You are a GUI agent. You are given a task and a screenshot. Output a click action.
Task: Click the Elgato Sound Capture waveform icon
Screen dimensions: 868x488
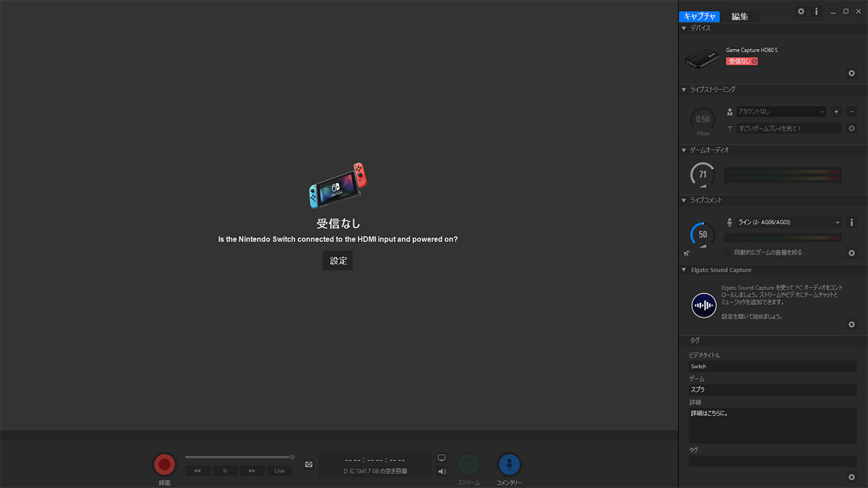pos(704,306)
